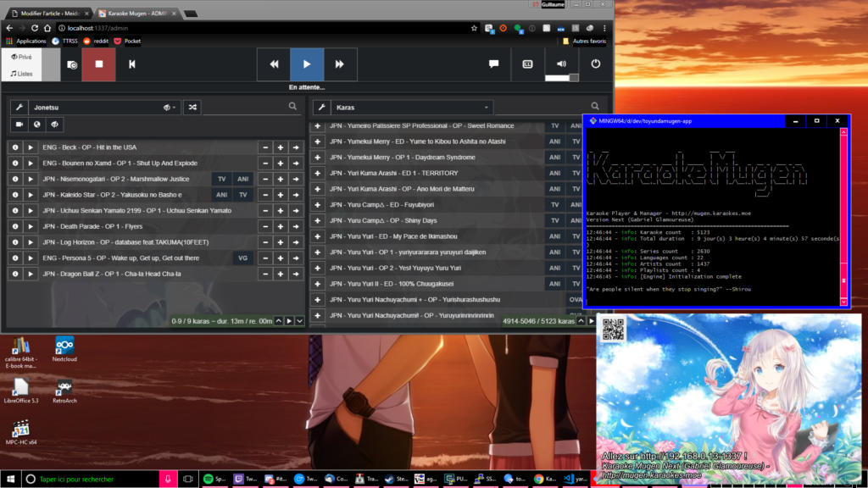Toggle the Privé mode switch
Screen dimensions: 868x488
21,57
